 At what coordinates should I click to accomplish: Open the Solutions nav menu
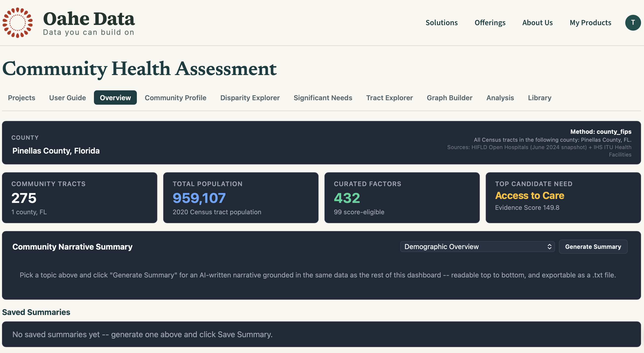point(442,22)
